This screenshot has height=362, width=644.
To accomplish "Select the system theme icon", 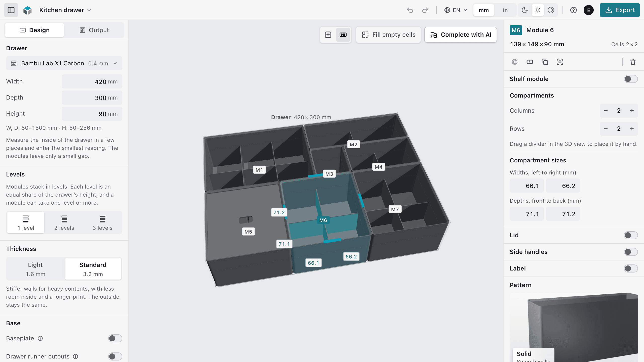I will 551,10.
